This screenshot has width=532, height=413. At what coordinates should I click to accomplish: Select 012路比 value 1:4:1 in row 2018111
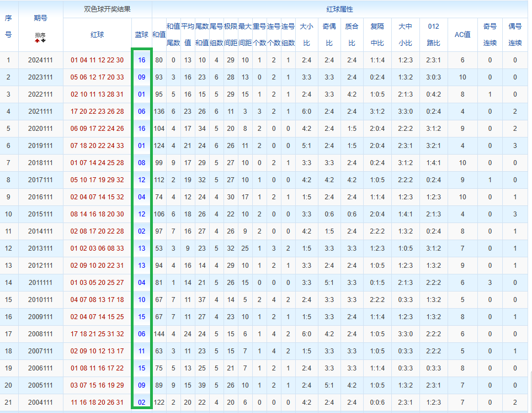[x=434, y=162]
